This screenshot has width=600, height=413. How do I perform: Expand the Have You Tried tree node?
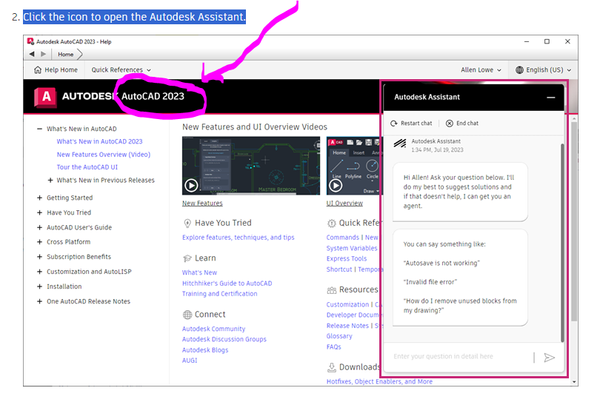click(39, 212)
